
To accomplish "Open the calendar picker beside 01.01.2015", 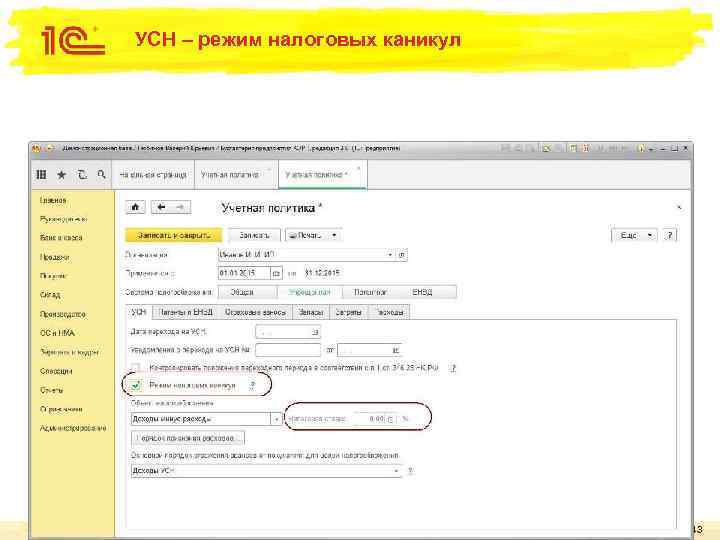I will point(276,273).
